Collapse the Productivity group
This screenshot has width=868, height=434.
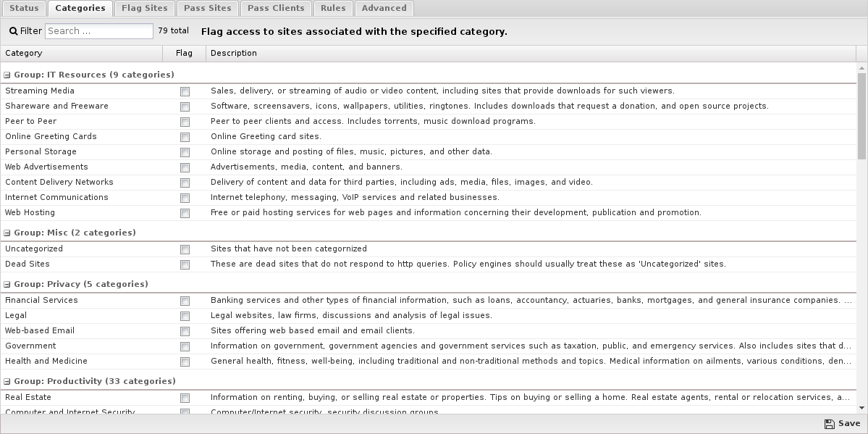(7, 381)
